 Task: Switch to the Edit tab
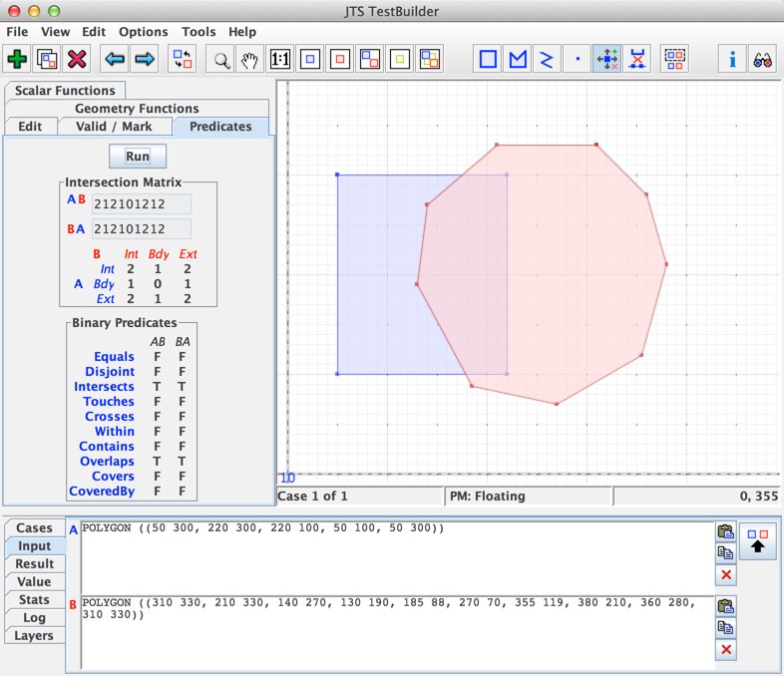coord(31,127)
